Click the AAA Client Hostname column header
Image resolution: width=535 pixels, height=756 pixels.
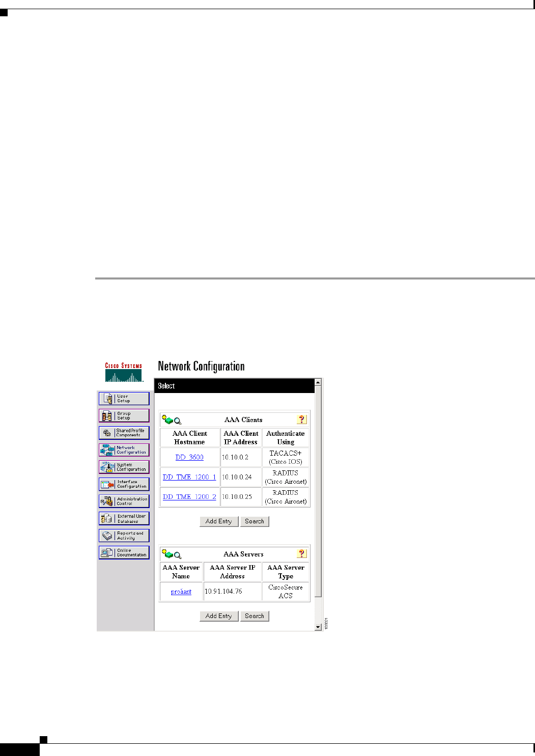pyautogui.click(x=190, y=438)
